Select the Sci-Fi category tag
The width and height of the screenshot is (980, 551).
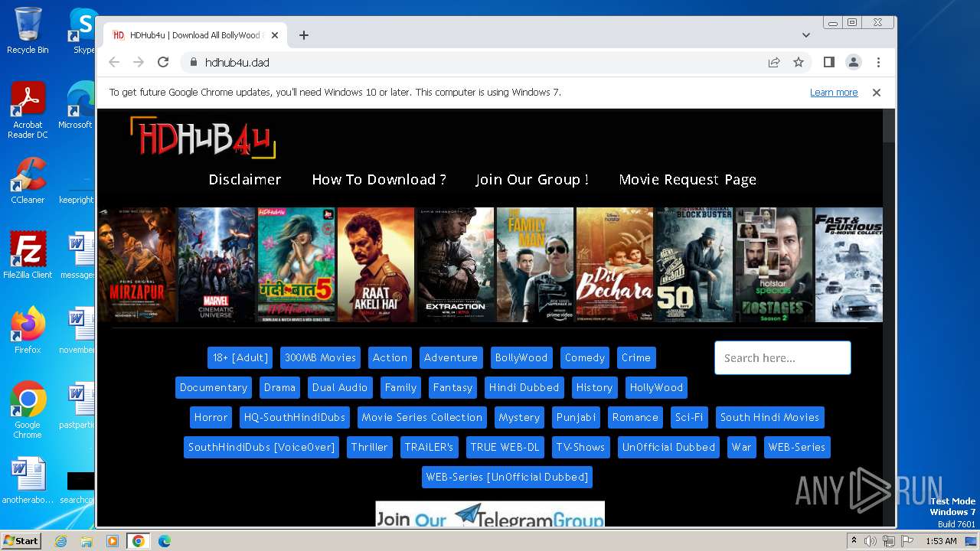pos(689,417)
